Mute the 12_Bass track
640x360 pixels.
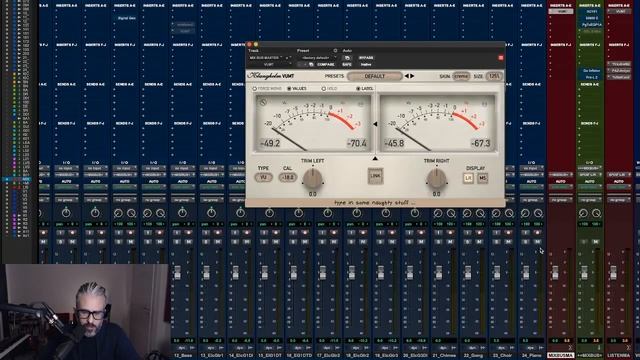click(189, 242)
